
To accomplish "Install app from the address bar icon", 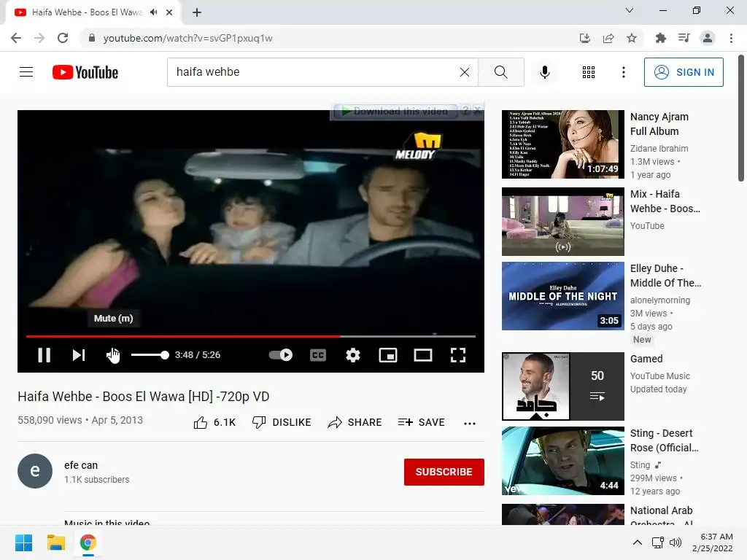I will [x=585, y=38].
